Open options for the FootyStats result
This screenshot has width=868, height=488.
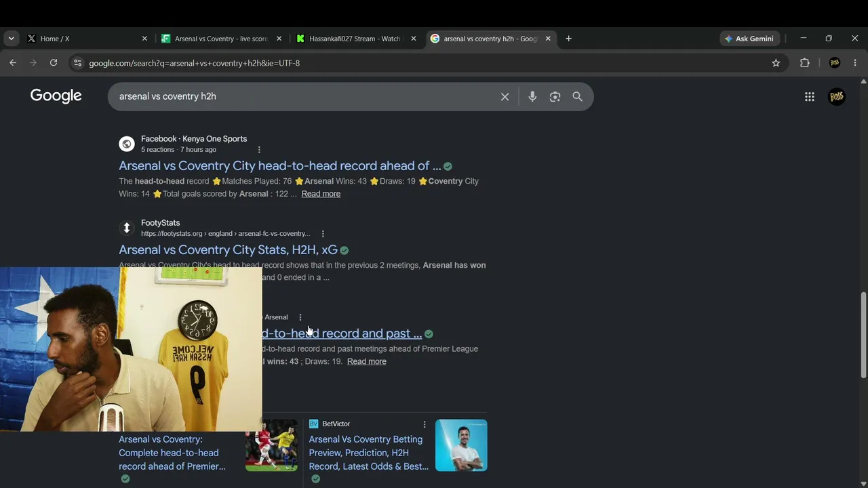(323, 234)
